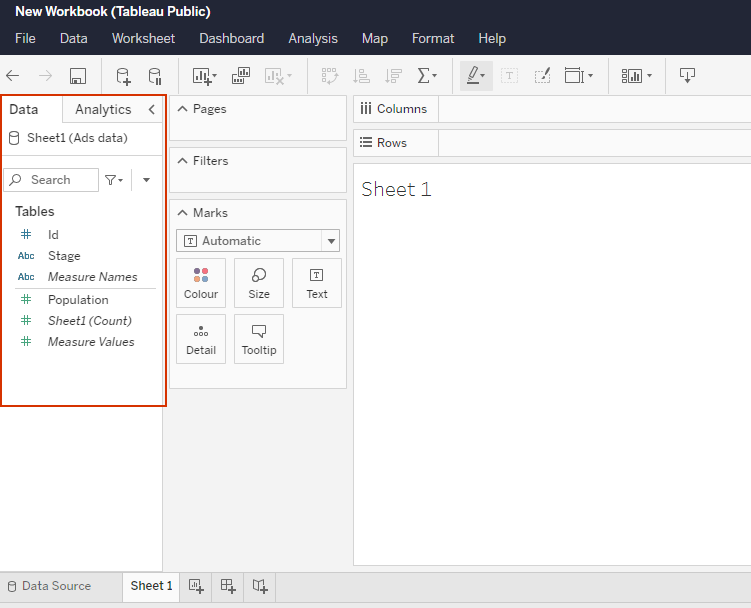Image resolution: width=751 pixels, height=608 pixels.
Task: Click the Sort Ascending icon
Action: [361, 76]
